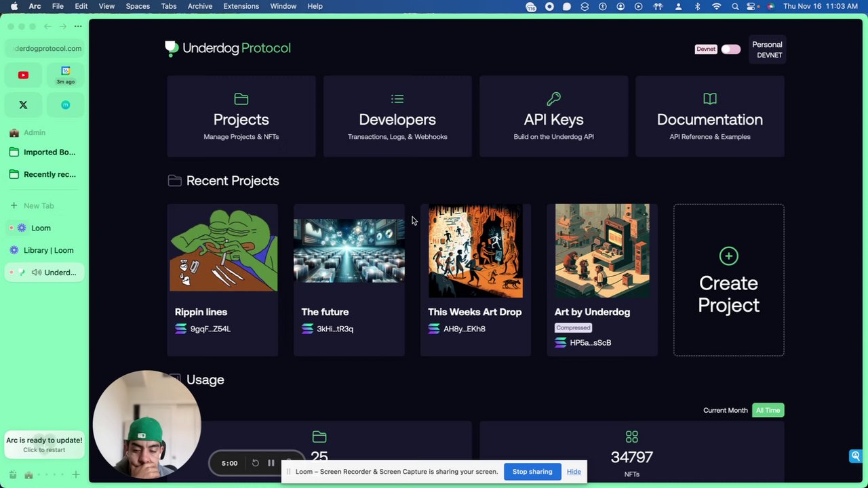Select Current Month usage filter

(726, 410)
